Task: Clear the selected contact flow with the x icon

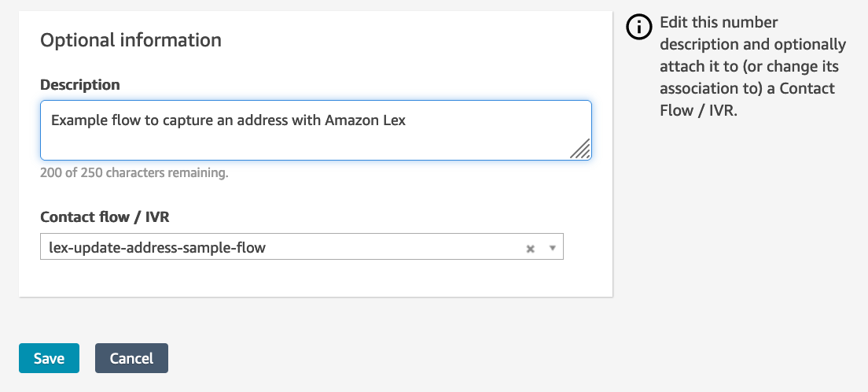Action: [x=530, y=248]
